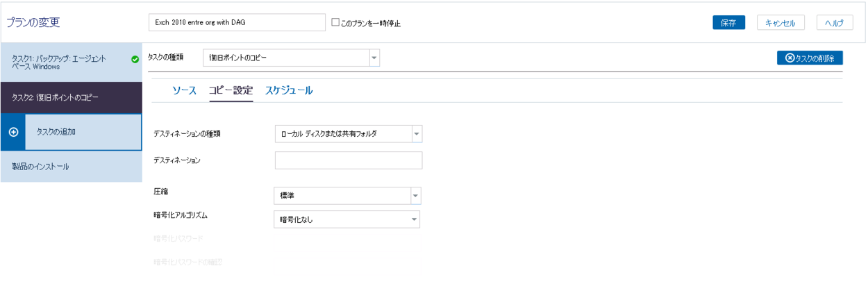
Task: Click the 保存 button
Action: click(728, 22)
